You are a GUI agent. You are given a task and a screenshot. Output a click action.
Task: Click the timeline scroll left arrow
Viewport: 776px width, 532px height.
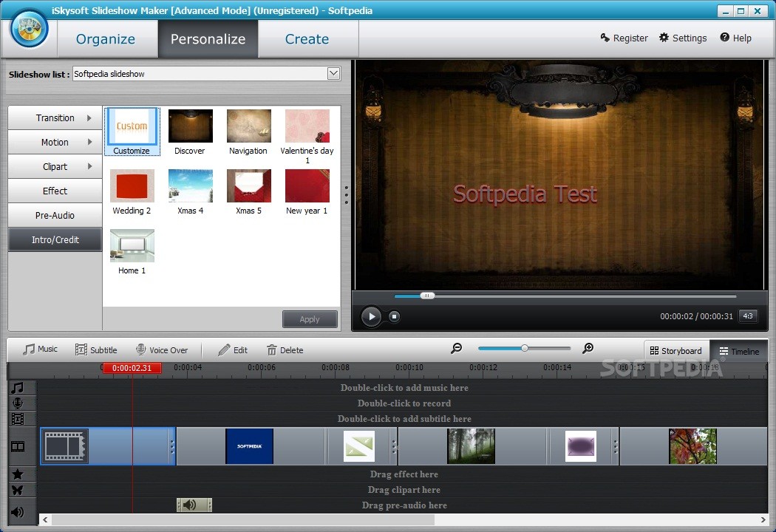tap(46, 519)
